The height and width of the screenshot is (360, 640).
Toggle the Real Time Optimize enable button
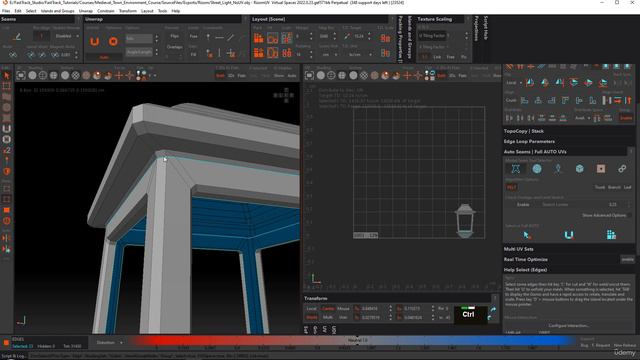[627, 259]
